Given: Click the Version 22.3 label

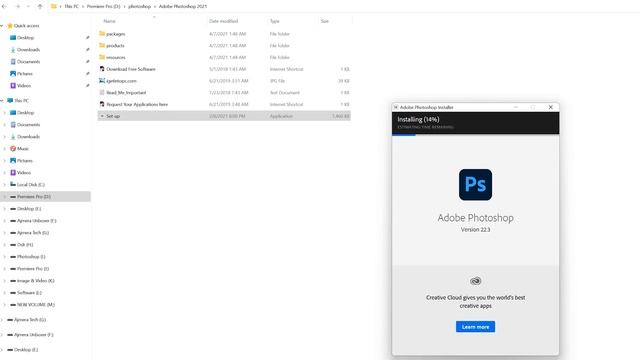Looking at the screenshot, I should click(x=475, y=229).
